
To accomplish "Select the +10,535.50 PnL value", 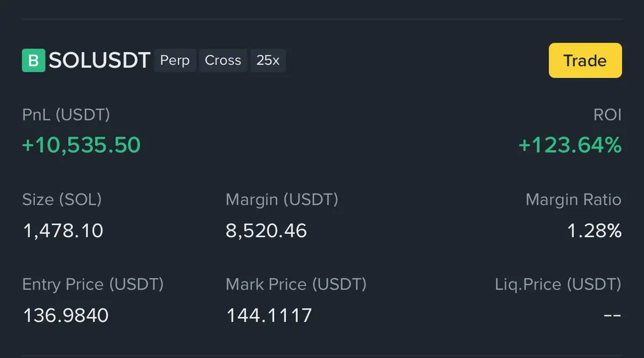I will click(82, 145).
